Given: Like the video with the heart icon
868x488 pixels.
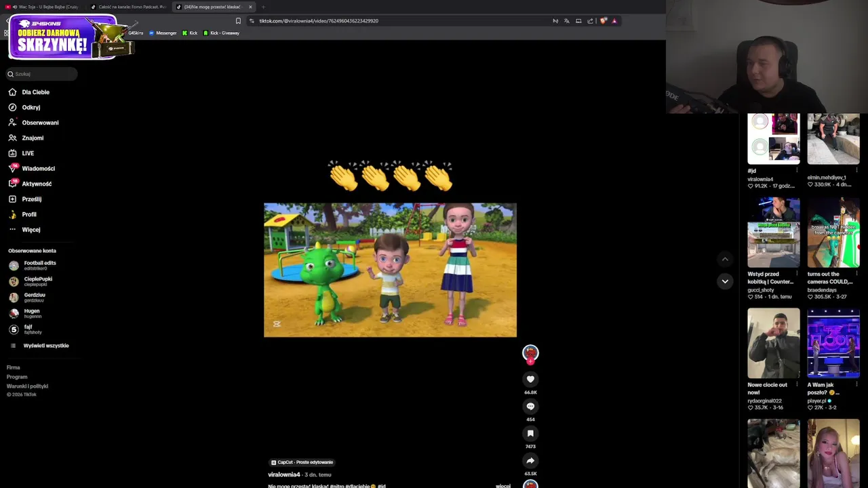Looking at the screenshot, I should point(530,380).
